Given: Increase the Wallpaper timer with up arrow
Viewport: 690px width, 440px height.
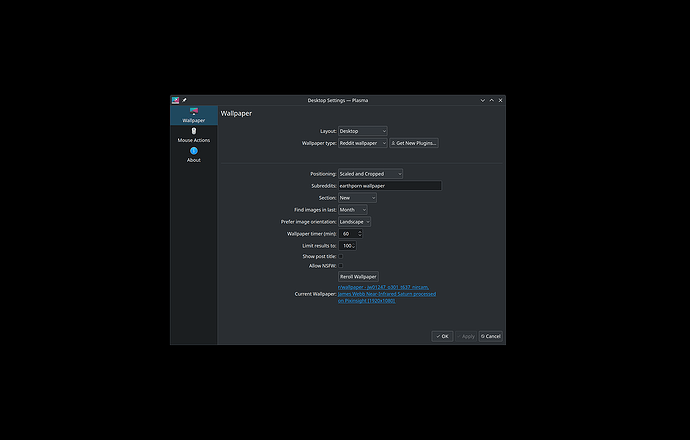Looking at the screenshot, I should click(360, 231).
